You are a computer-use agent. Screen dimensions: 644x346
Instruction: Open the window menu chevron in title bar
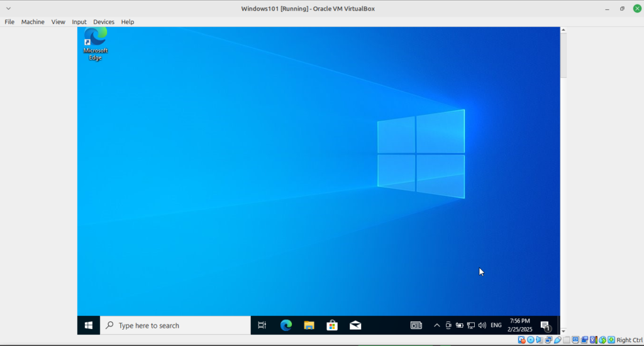pos(8,8)
